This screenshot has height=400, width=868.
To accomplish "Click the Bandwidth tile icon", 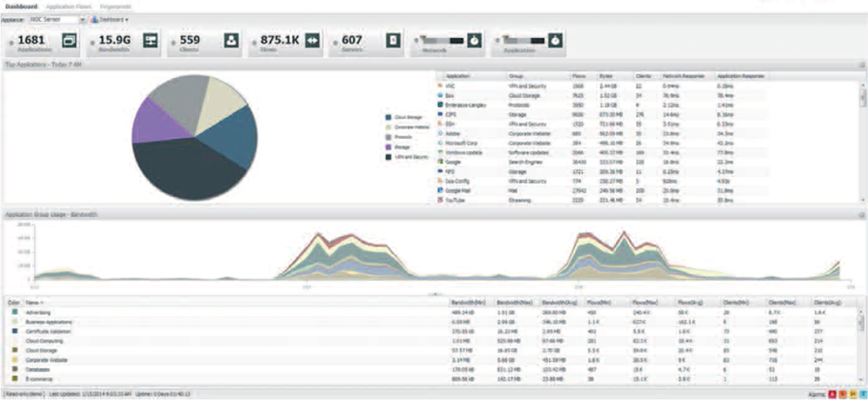I will [x=150, y=40].
